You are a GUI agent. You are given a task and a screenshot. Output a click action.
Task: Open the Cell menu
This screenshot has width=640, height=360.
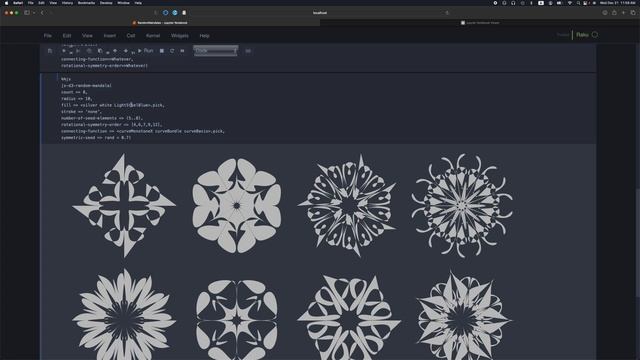pyautogui.click(x=131, y=36)
